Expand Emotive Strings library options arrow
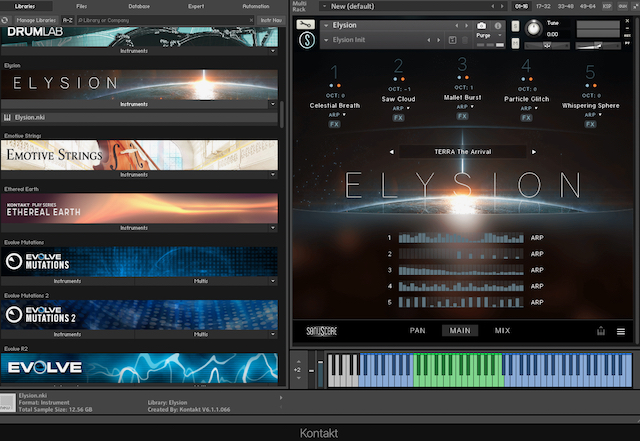Viewport: 640px width, 441px height. pyautogui.click(x=273, y=174)
